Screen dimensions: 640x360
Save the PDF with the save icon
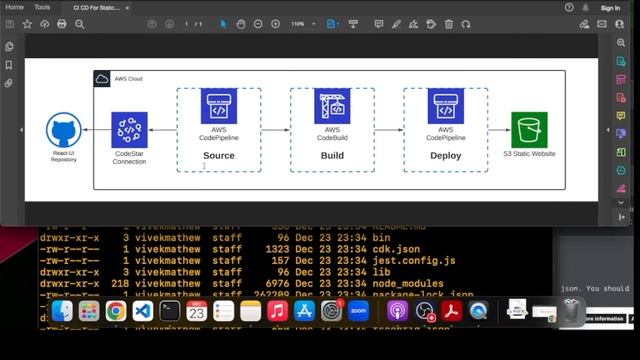[x=10, y=24]
